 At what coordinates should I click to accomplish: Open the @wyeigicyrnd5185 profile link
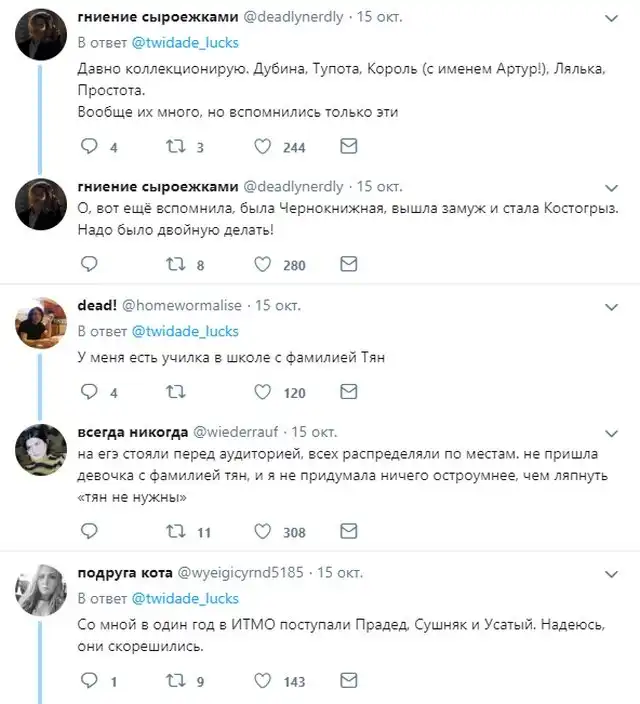243,573
